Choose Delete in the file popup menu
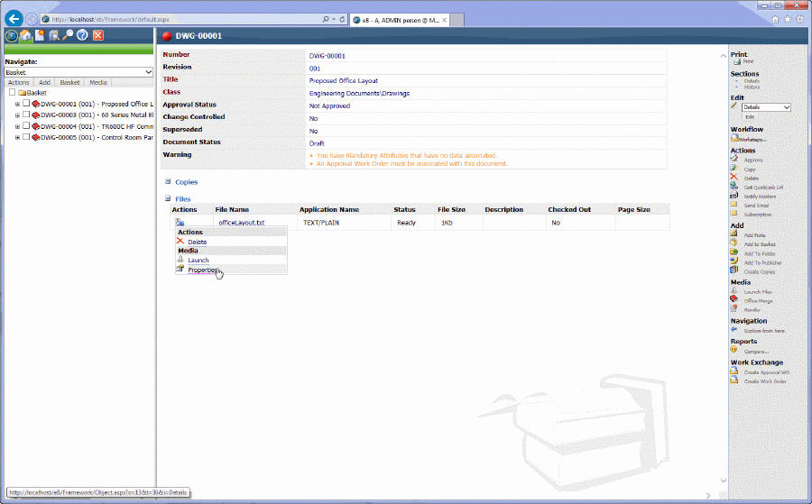The width and height of the screenshot is (812, 504). 197,242
